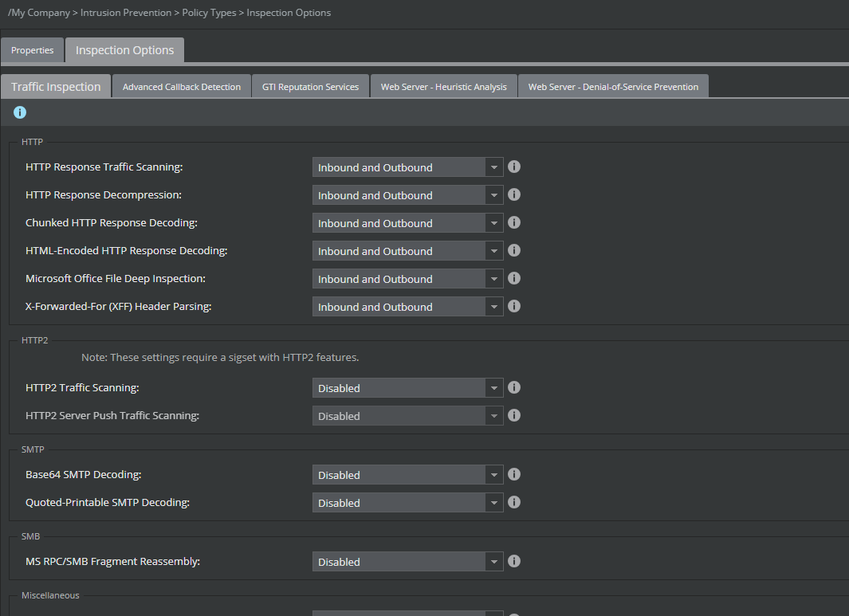Click the 'Base64 SMTP Decoding:' label
This screenshot has height=616, width=849.
[x=84, y=474]
